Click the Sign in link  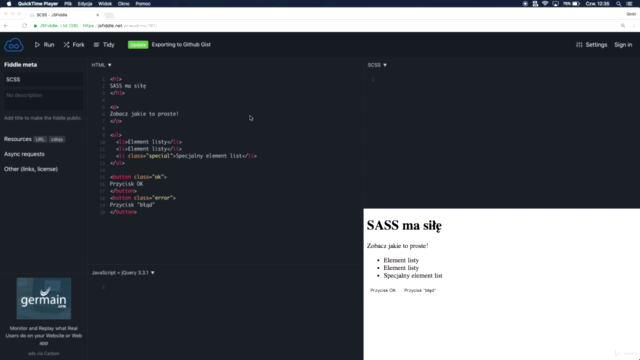point(623,44)
